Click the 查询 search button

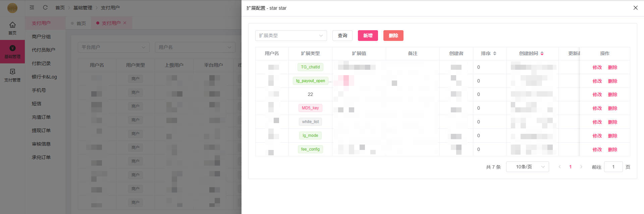pos(342,36)
